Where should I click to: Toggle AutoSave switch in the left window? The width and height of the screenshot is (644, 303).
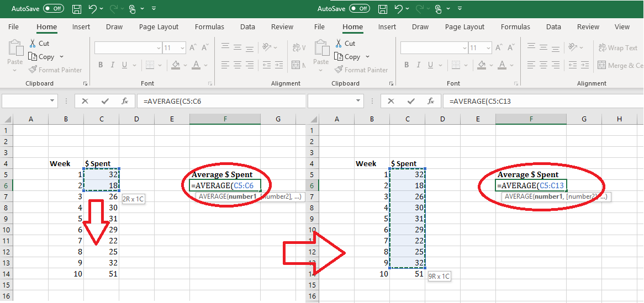54,9
